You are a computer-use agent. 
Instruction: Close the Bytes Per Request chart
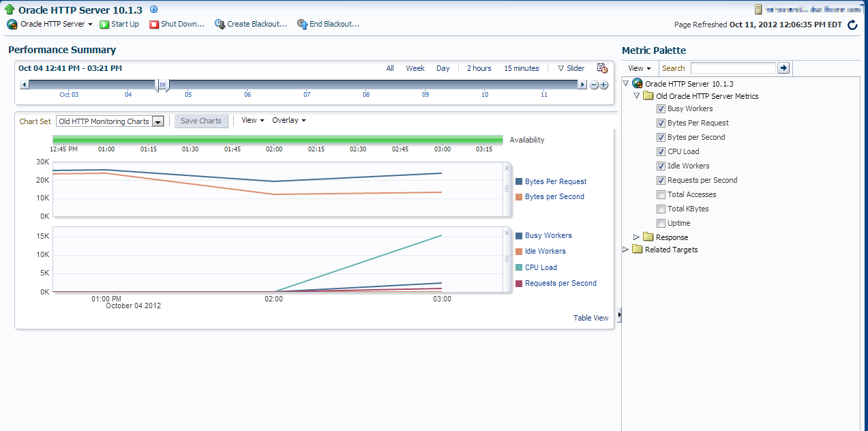(507, 168)
